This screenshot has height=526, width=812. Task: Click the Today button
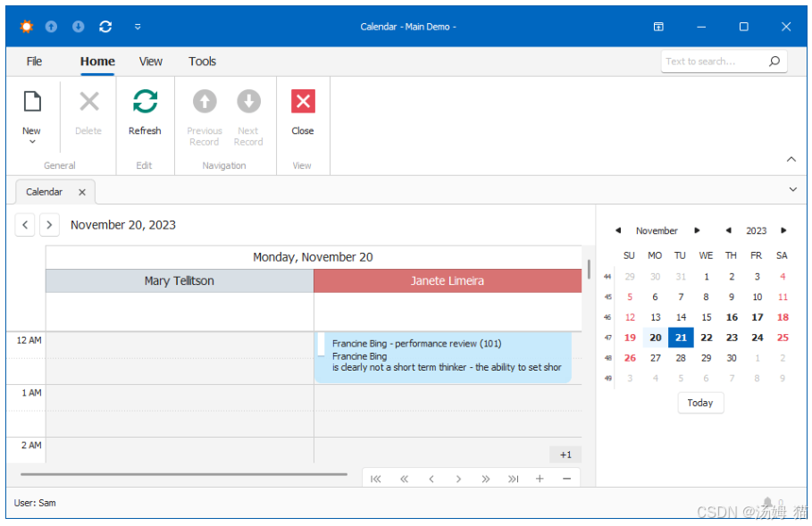pos(700,403)
